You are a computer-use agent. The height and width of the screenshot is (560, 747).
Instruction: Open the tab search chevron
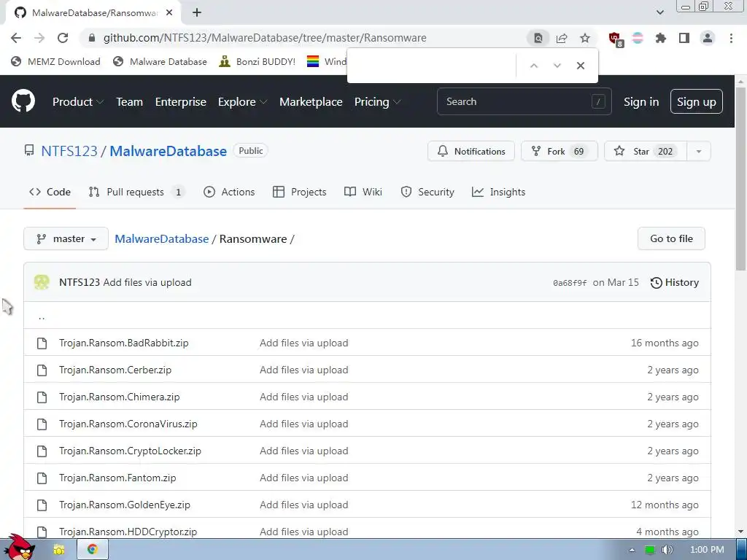point(659,12)
